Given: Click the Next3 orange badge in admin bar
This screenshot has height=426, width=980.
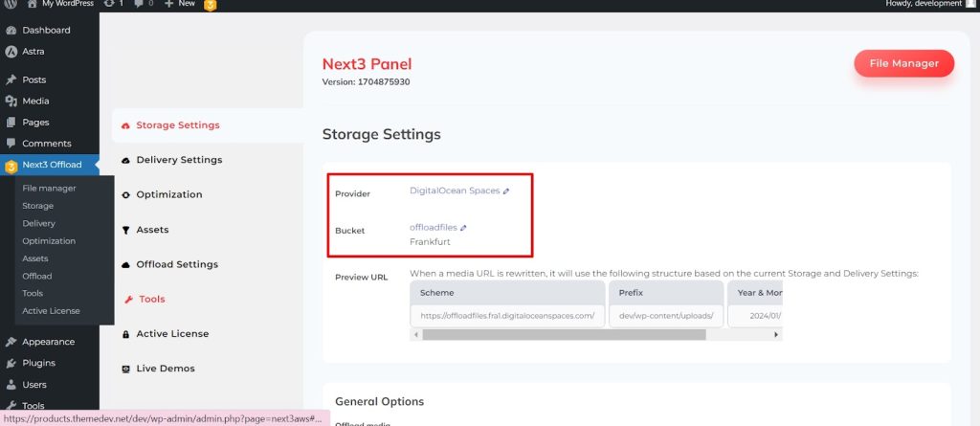Looking at the screenshot, I should 211,5.
